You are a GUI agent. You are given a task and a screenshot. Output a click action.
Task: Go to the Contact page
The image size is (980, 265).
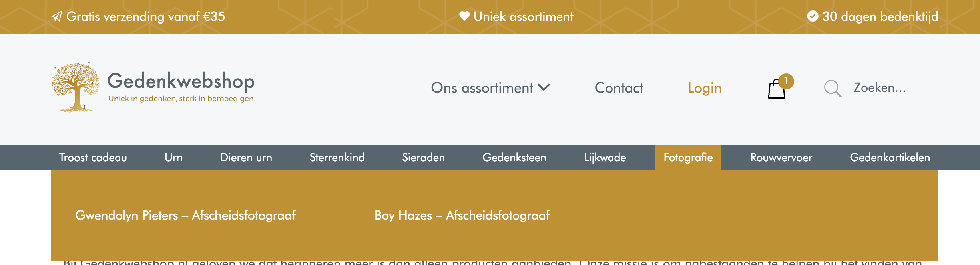[619, 88]
